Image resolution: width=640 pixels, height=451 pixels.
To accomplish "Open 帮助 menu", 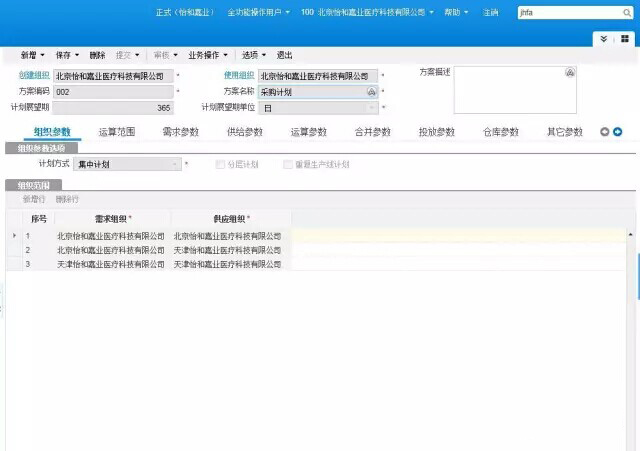I will pyautogui.click(x=456, y=13).
